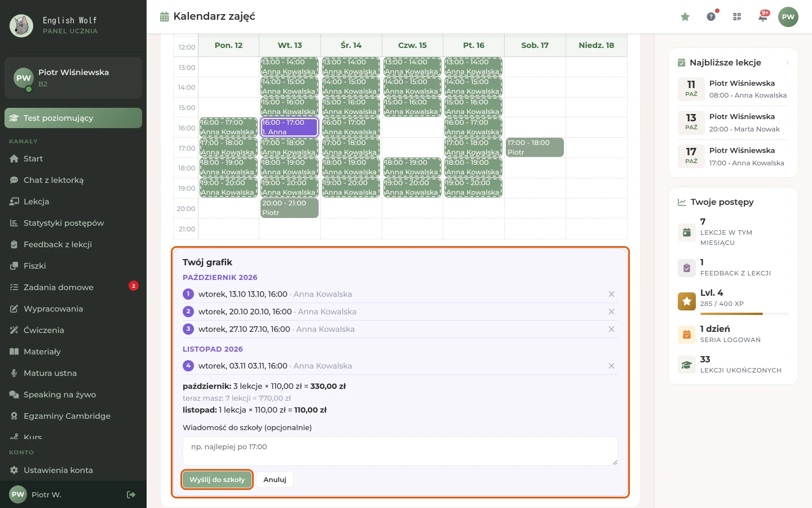Click the Lvl. 4 XP progress bar

pos(745,313)
